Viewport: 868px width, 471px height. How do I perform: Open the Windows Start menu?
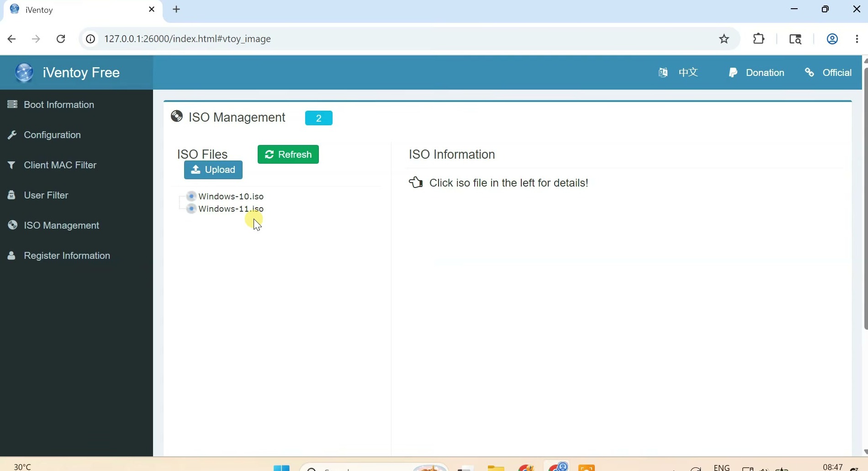pyautogui.click(x=281, y=467)
